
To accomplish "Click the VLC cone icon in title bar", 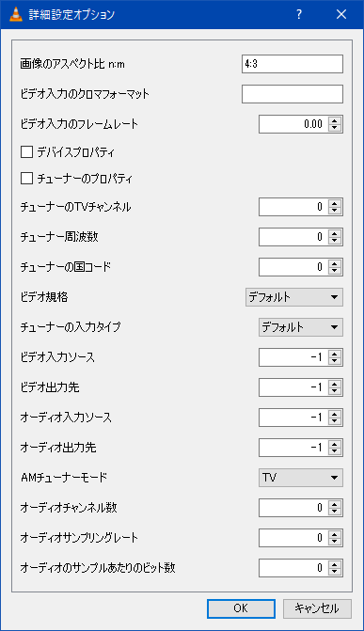I will point(16,14).
